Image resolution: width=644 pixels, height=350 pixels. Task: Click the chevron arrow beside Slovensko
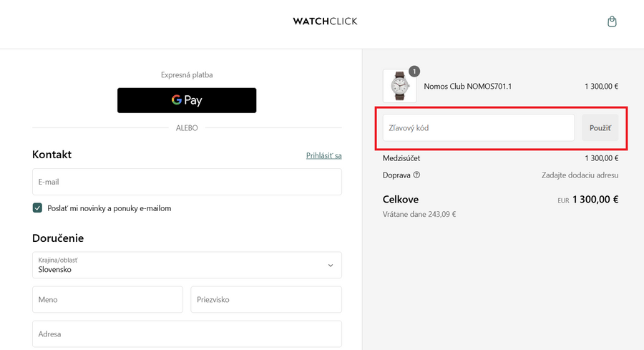[330, 266]
